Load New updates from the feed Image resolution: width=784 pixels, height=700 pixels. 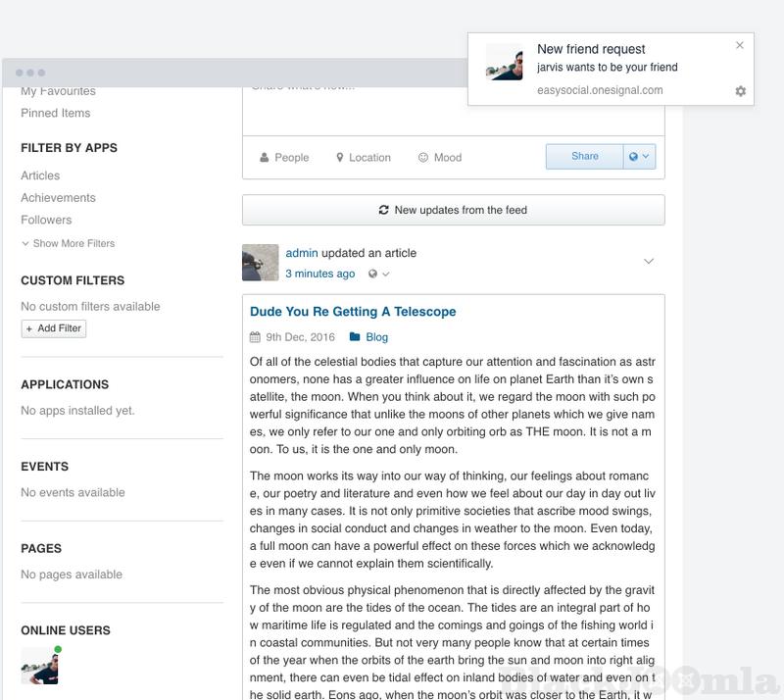pos(453,210)
